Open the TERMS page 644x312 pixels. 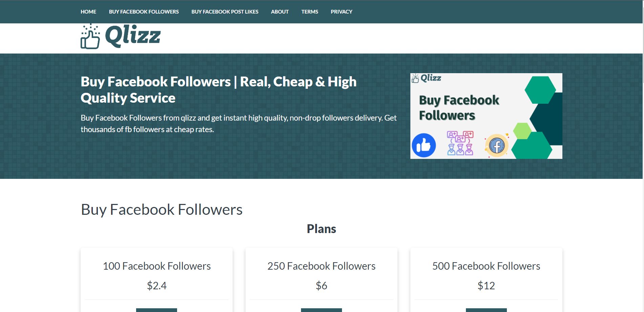[x=309, y=12]
